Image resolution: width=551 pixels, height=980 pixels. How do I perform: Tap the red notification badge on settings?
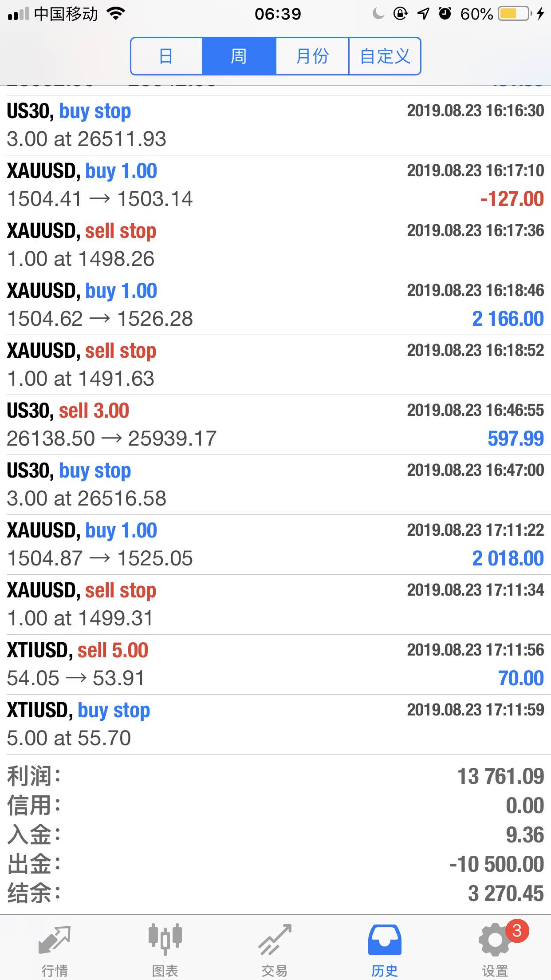point(516,930)
